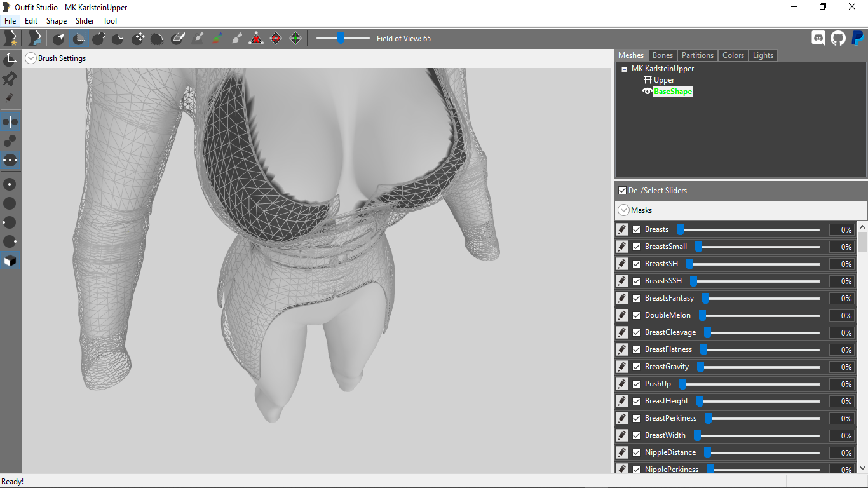This screenshot has width=868, height=488.
Task: Expand the Brush Settings panel
Action: pyautogui.click(x=31, y=58)
